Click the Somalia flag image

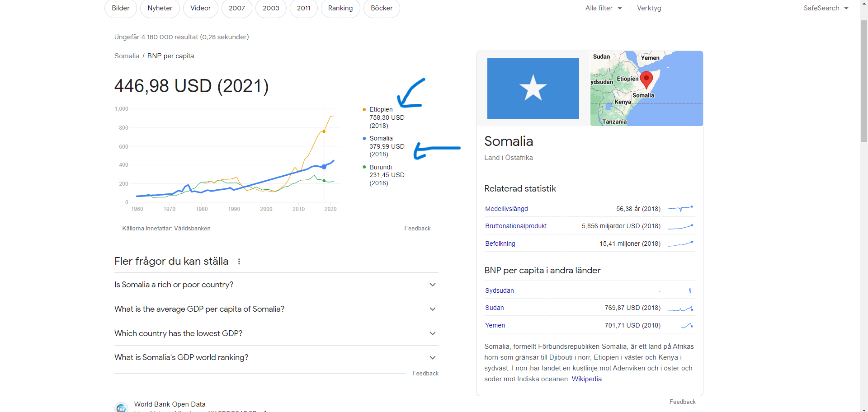point(533,89)
